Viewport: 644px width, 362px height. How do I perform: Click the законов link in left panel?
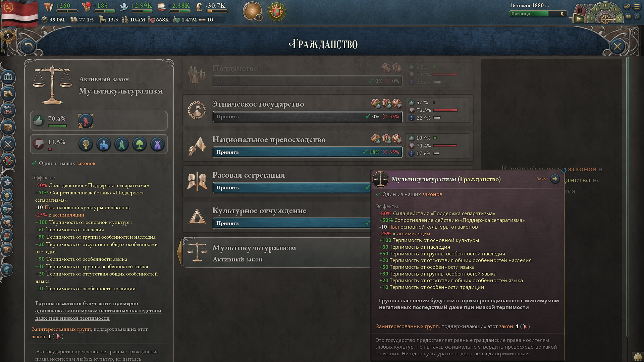coord(86,163)
